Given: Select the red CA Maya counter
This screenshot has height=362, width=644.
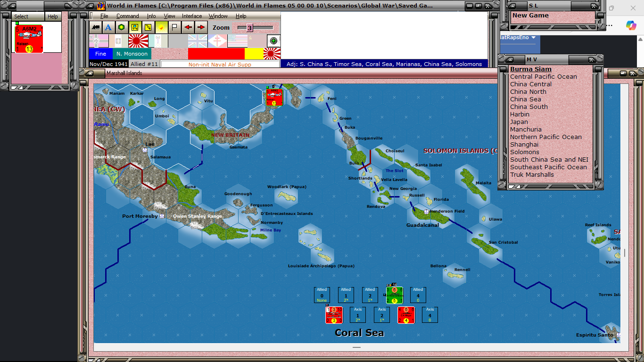Looking at the screenshot, I should (406, 315).
